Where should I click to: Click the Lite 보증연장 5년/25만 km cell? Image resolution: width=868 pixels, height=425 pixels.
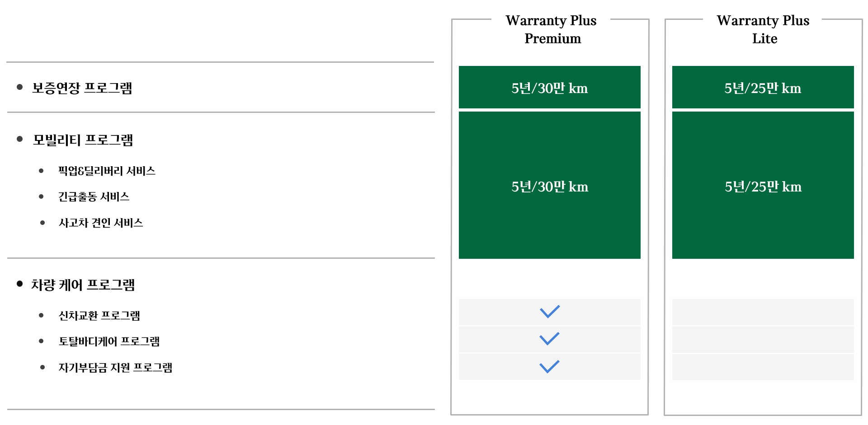pyautogui.click(x=763, y=88)
